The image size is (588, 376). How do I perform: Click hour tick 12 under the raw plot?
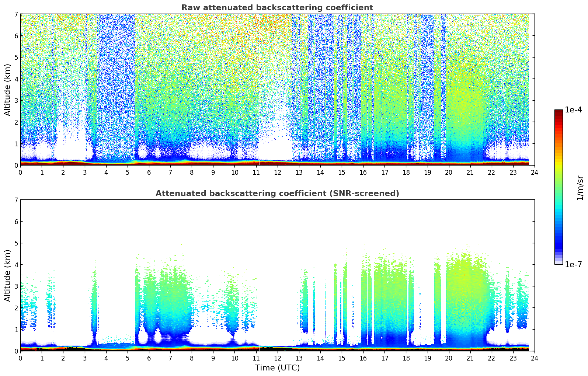click(x=277, y=172)
